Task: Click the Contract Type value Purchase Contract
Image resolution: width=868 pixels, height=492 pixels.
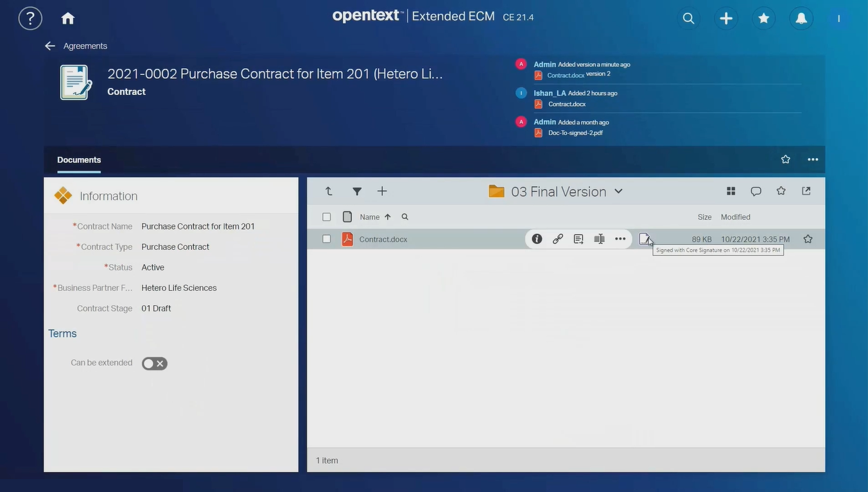Action: (x=175, y=247)
